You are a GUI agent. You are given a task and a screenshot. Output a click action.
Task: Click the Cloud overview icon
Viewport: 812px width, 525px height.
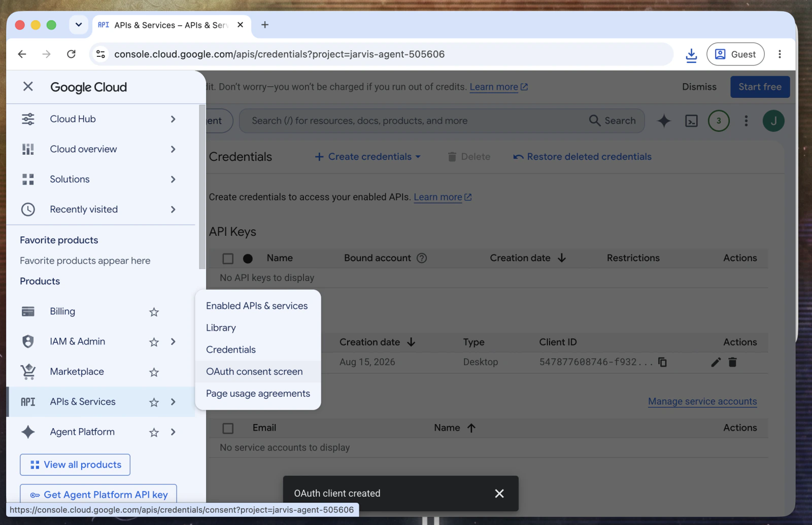(28, 149)
